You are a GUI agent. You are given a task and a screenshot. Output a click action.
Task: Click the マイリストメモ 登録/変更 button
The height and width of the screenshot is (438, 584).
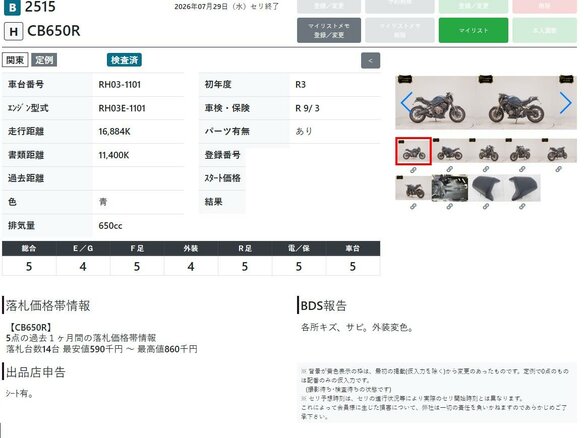click(329, 30)
